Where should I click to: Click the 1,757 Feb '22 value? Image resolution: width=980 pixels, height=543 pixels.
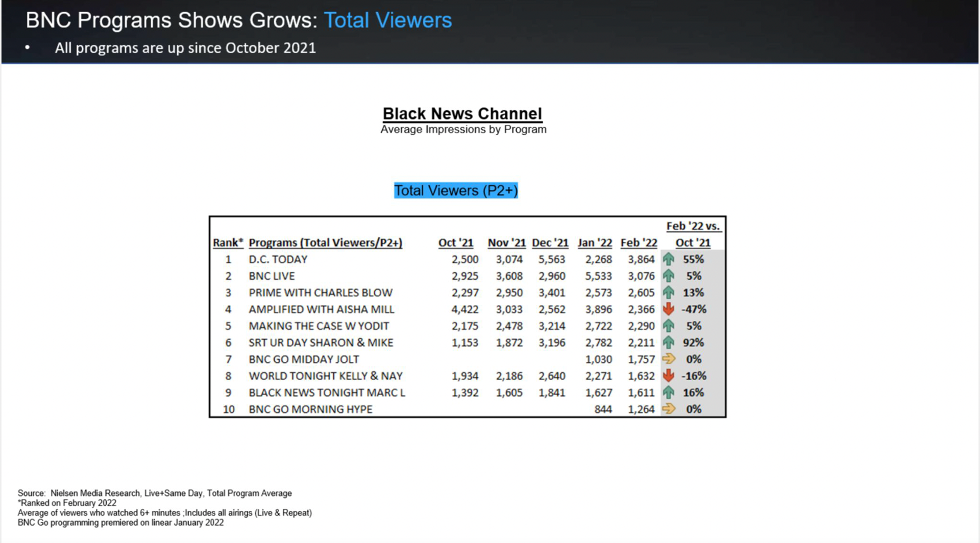click(641, 359)
